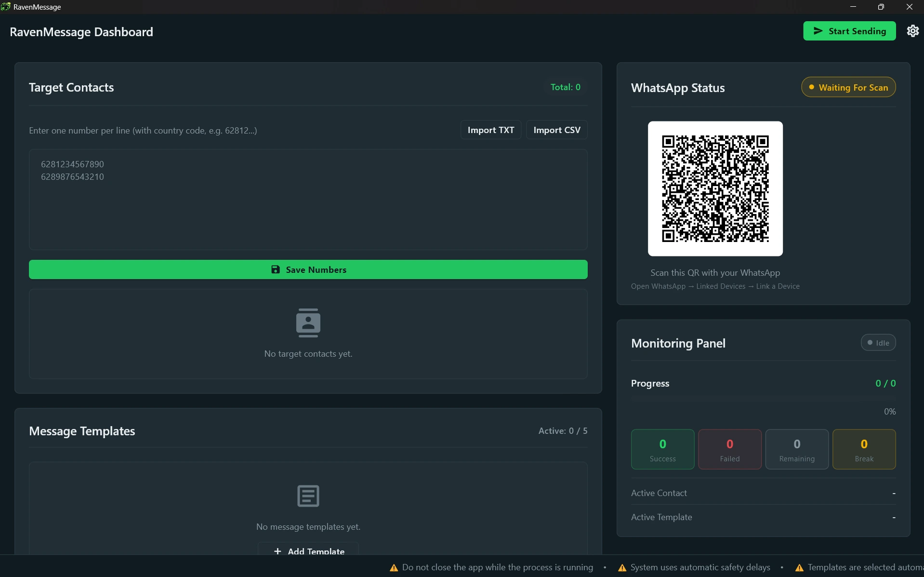This screenshot has height=577, width=924.
Task: Click the warning icon beside 'Templates are selected'
Action: click(799, 568)
